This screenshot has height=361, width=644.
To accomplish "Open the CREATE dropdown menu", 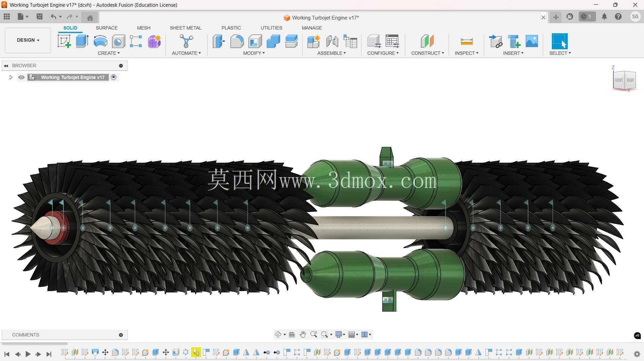I will click(109, 53).
